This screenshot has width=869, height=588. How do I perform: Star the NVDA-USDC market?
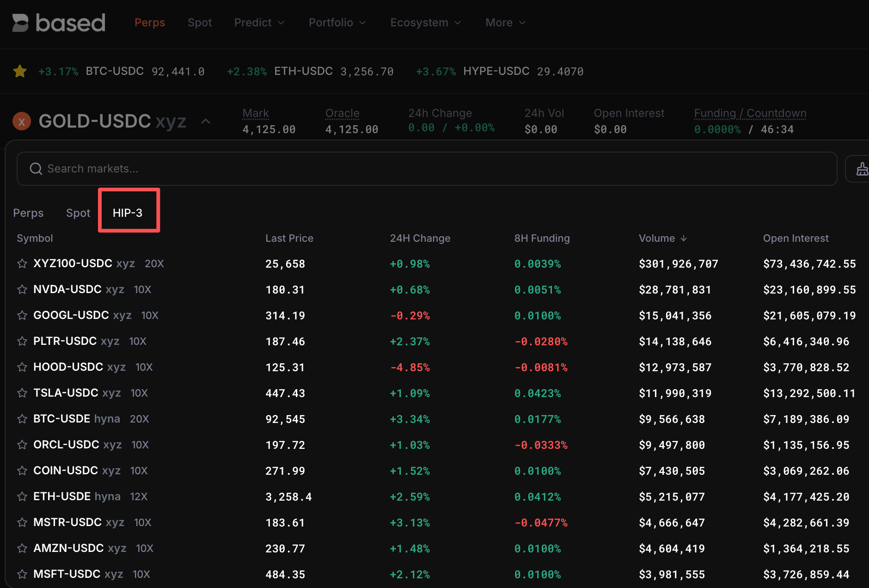pyautogui.click(x=22, y=289)
